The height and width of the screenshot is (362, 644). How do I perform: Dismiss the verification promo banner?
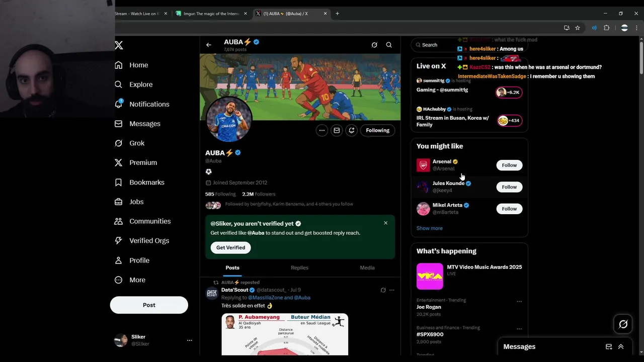point(386,223)
